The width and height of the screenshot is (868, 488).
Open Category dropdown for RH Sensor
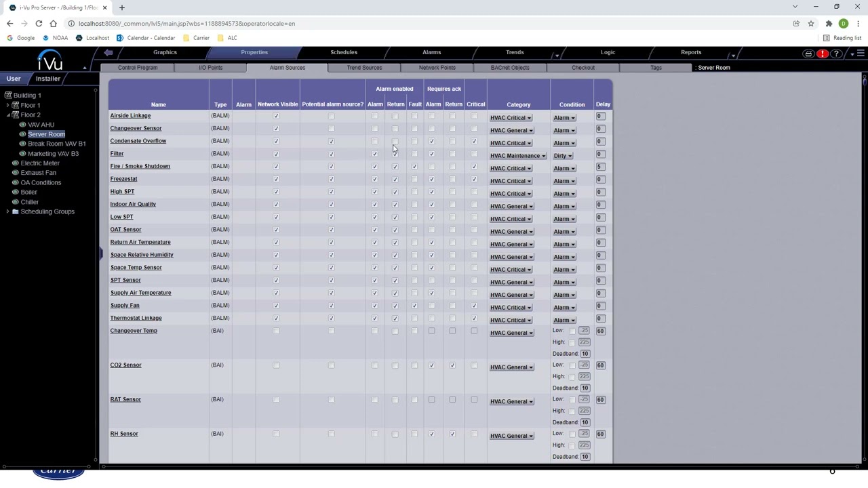coord(511,436)
